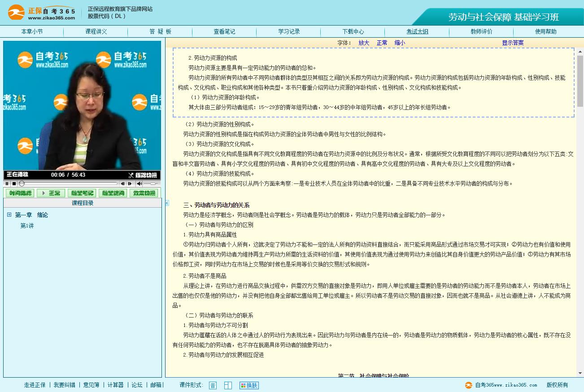
Task: Open the 答疑板 tab
Action: 160,31
